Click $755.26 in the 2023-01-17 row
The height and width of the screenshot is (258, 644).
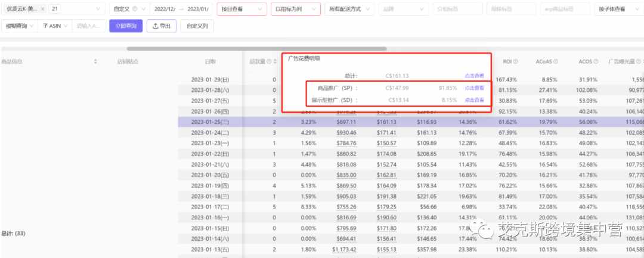point(346,207)
